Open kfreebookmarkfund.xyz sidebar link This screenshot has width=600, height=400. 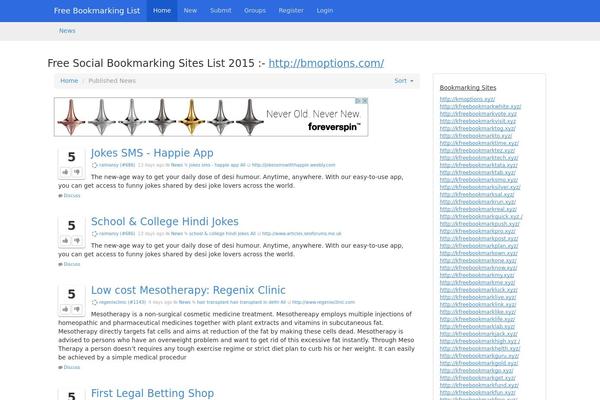(479, 385)
